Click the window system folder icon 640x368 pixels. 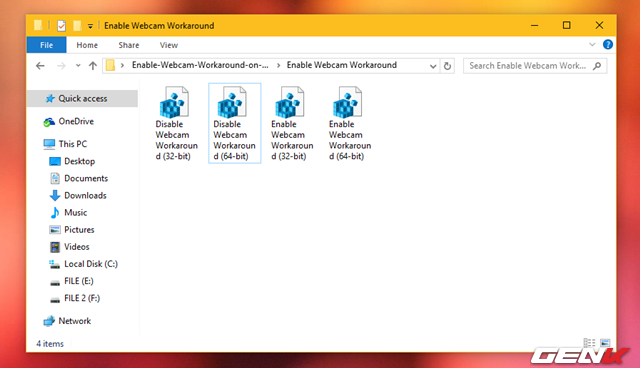(38, 25)
